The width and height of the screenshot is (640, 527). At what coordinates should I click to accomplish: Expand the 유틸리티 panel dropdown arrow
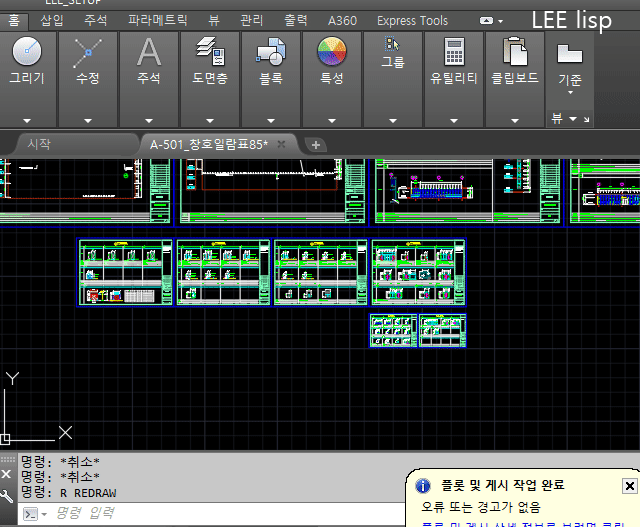[x=454, y=121]
